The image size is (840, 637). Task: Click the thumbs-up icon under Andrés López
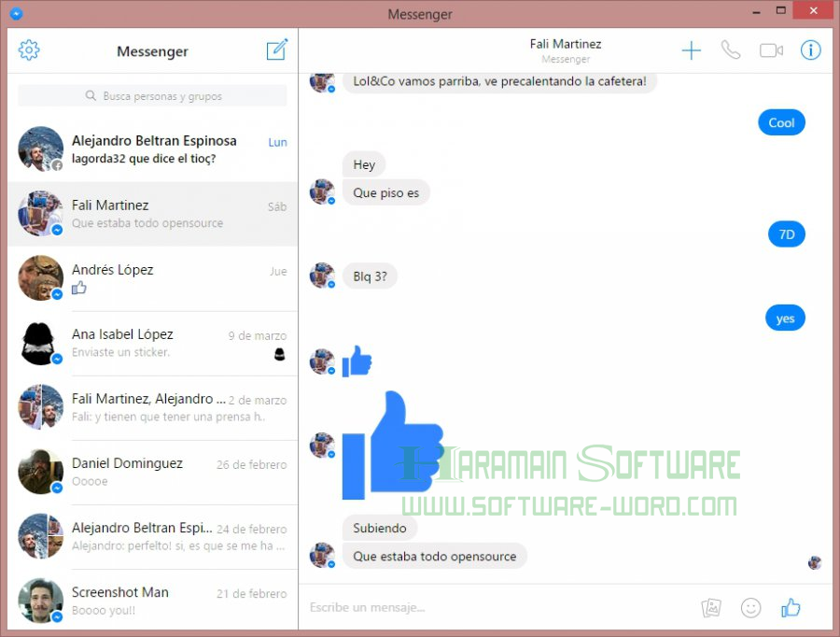coord(79,288)
